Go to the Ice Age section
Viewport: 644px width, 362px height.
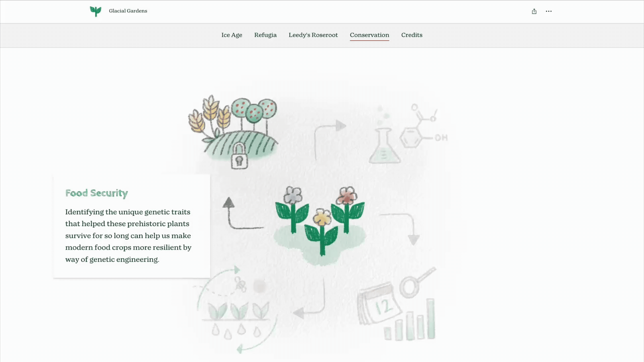coord(231,35)
